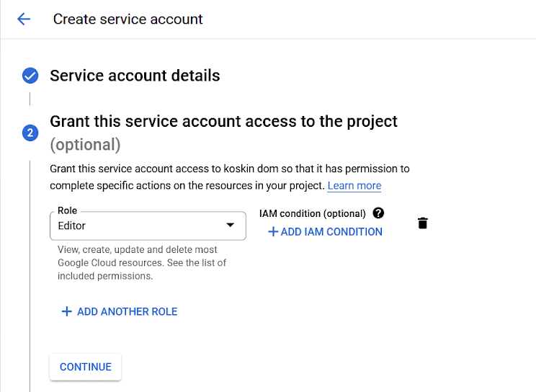Screen dimensions: 536x392
Task: Delete the Editor role with trash icon
Action: coord(423,223)
